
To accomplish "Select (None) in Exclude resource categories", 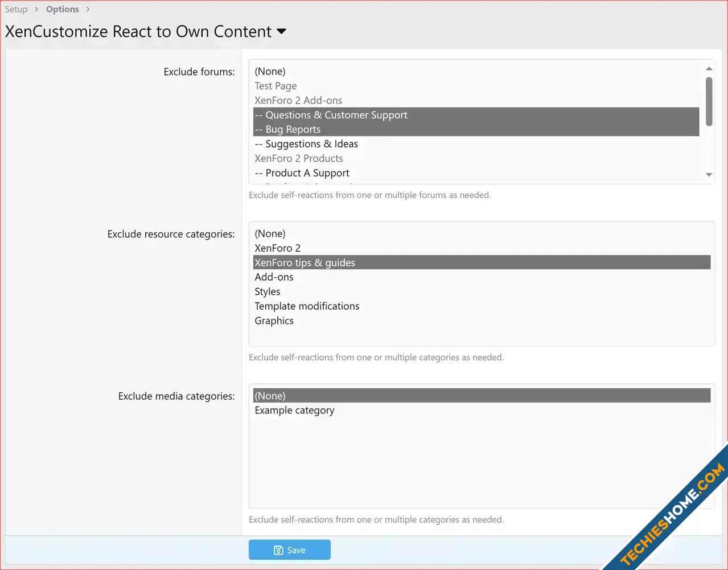I will click(482, 233).
